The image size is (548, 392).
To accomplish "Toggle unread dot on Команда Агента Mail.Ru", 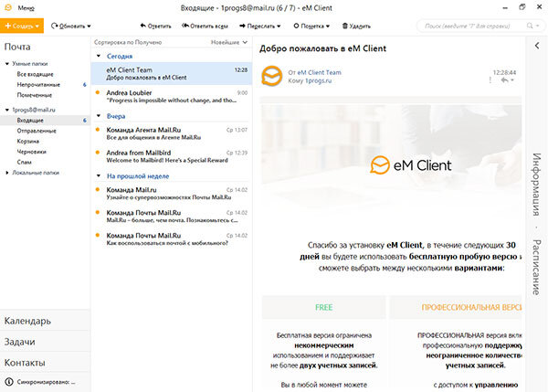I will pyautogui.click(x=98, y=130).
